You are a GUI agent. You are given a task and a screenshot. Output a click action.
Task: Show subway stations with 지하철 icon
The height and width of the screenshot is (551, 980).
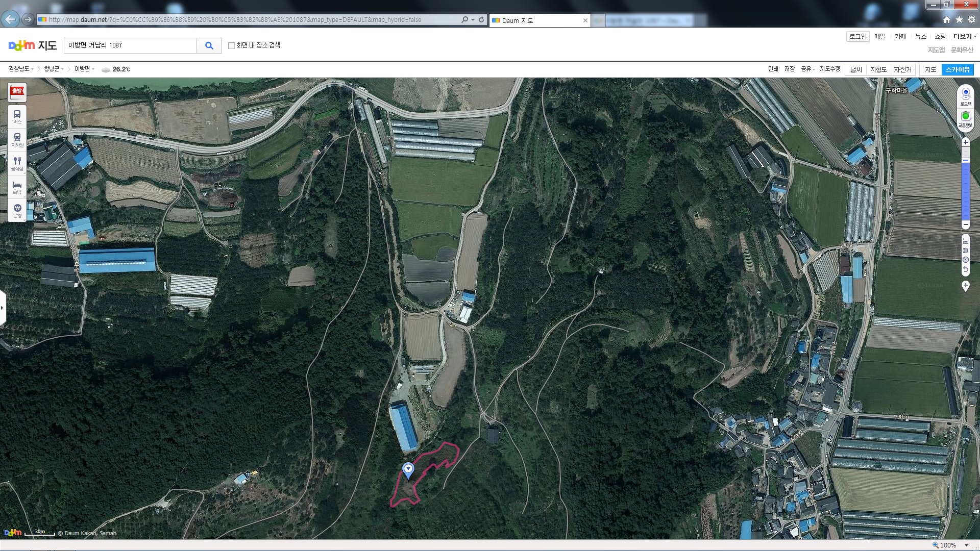pos(17,140)
